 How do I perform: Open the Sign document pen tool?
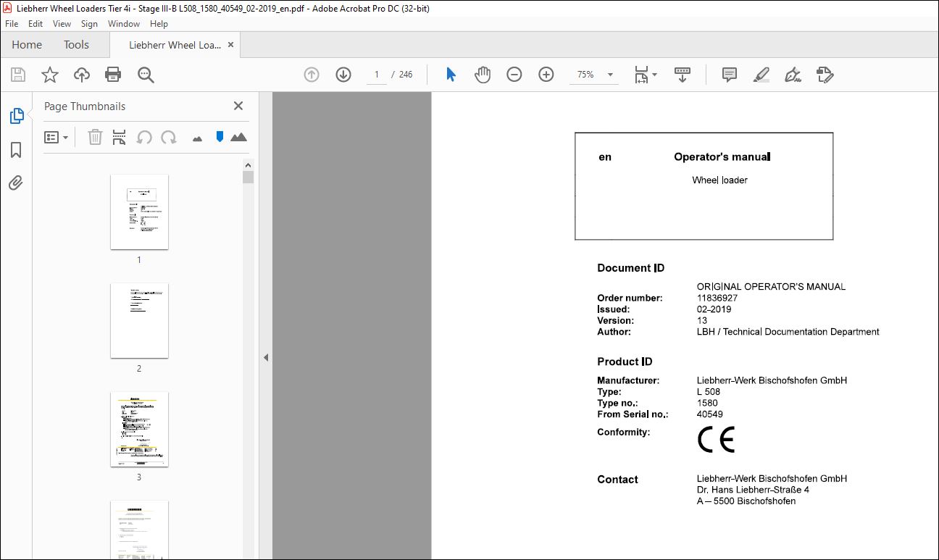pos(793,75)
